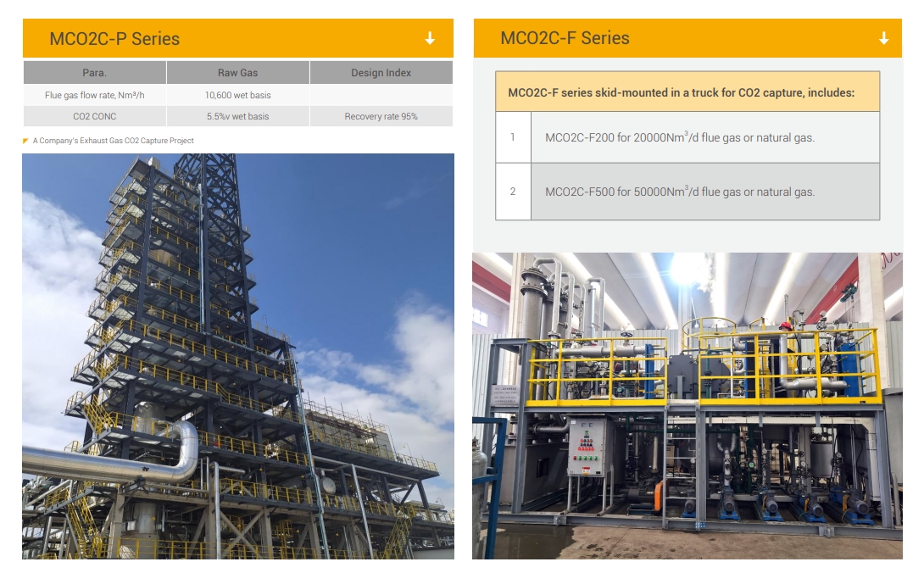Click the 'MCO2C-F series skid-mounted' heading row
The width and height of the screenshot is (924, 573).
(687, 92)
